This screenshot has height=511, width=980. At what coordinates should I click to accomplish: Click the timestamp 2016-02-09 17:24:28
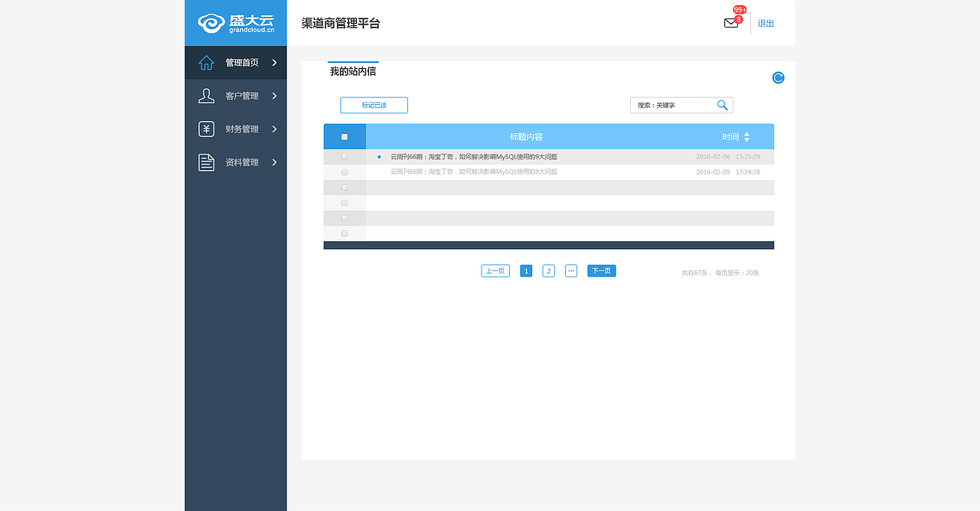[x=728, y=172]
